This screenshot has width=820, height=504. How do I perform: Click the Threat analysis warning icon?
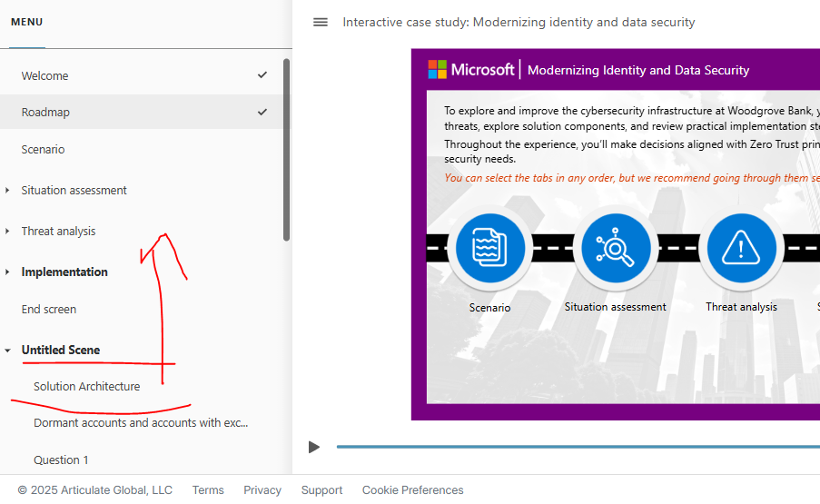(x=741, y=248)
